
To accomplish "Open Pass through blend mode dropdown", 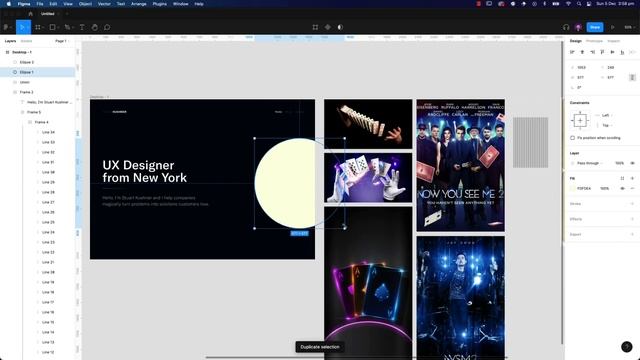I will pyautogui.click(x=588, y=163).
